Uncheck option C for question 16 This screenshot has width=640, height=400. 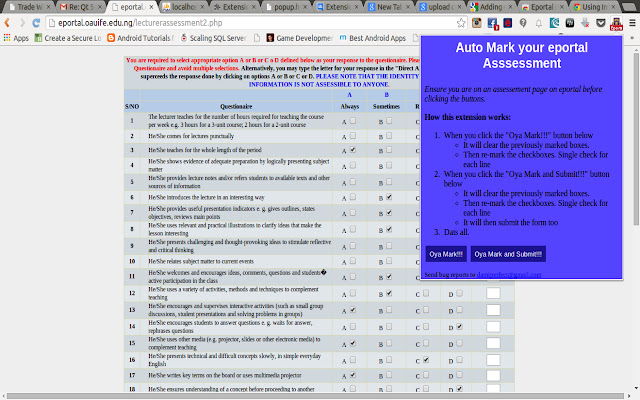point(426,360)
